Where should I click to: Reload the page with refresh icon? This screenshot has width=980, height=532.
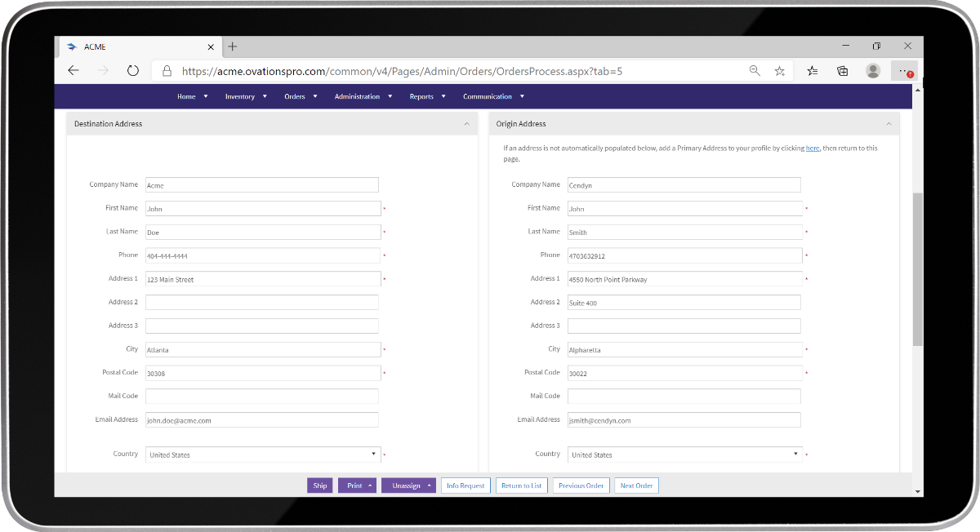(133, 71)
